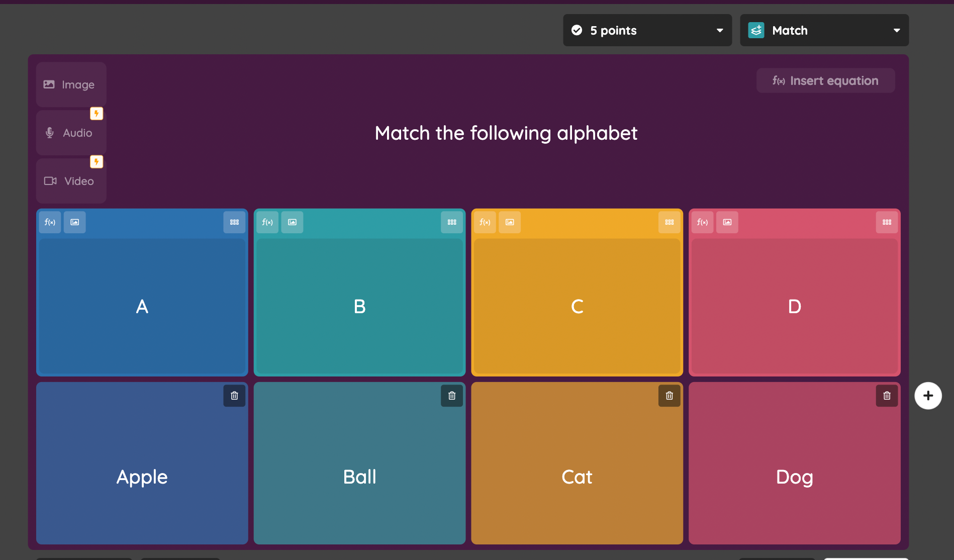Click the Insert equation button
This screenshot has height=560, width=954.
pyautogui.click(x=825, y=80)
